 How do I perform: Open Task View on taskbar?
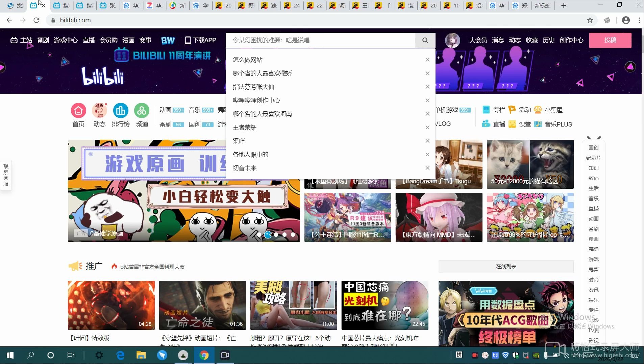coord(71,355)
